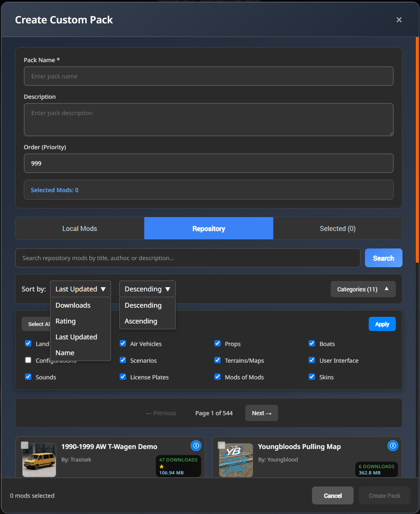Uncheck the Scenarios category

coord(123,360)
